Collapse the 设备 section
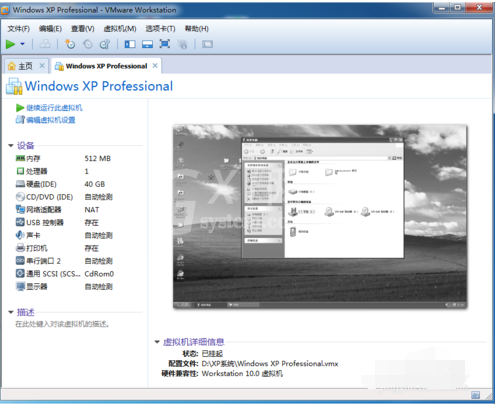The width and height of the screenshot is (495, 405). tap(11, 146)
